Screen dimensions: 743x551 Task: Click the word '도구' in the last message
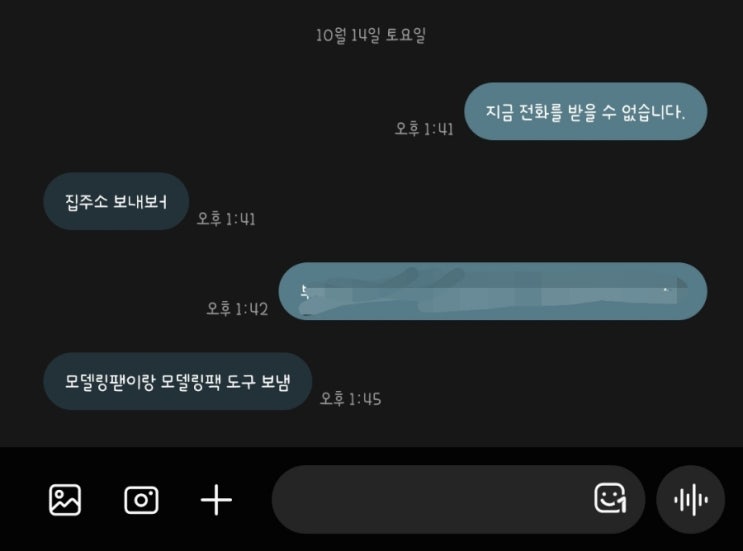click(241, 382)
